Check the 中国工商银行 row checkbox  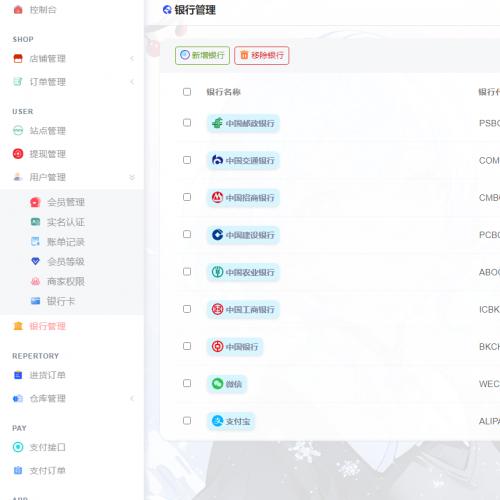pos(187,309)
